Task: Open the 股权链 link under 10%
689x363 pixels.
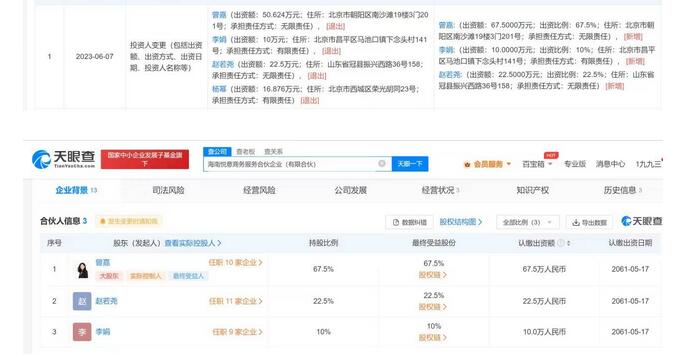Action: [x=433, y=338]
